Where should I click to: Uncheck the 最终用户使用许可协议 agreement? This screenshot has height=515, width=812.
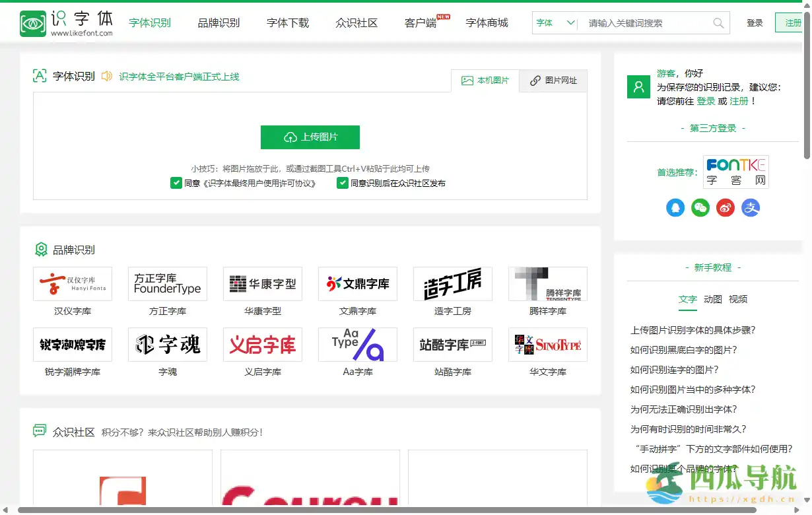coord(177,183)
